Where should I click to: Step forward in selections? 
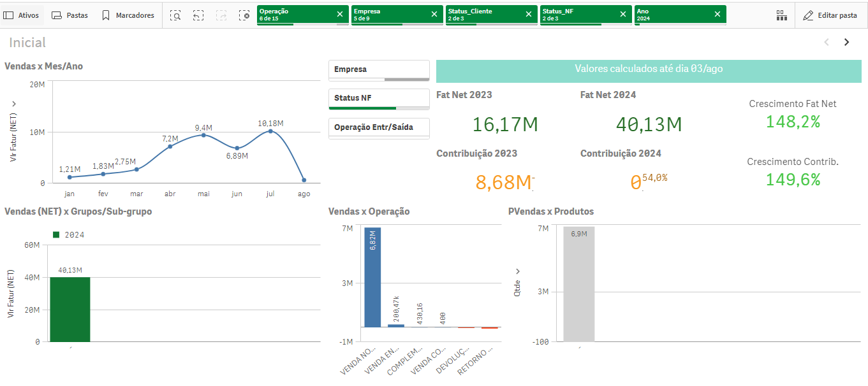(221, 15)
